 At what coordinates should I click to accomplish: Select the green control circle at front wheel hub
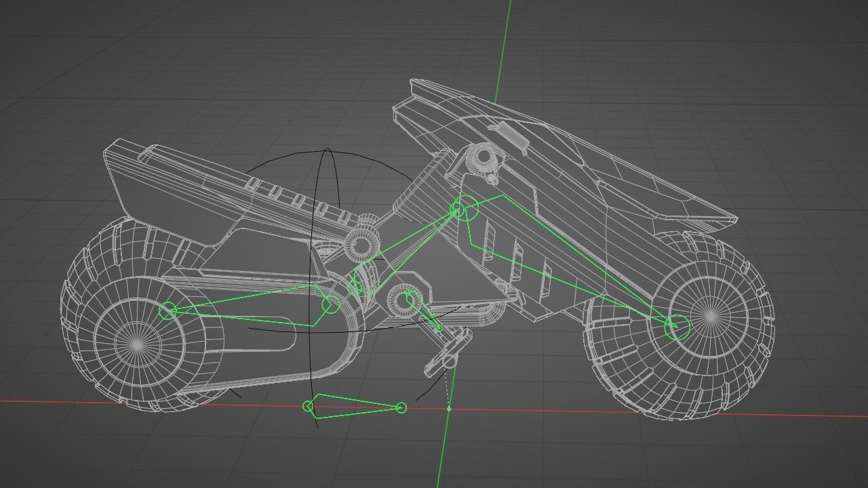(677, 327)
